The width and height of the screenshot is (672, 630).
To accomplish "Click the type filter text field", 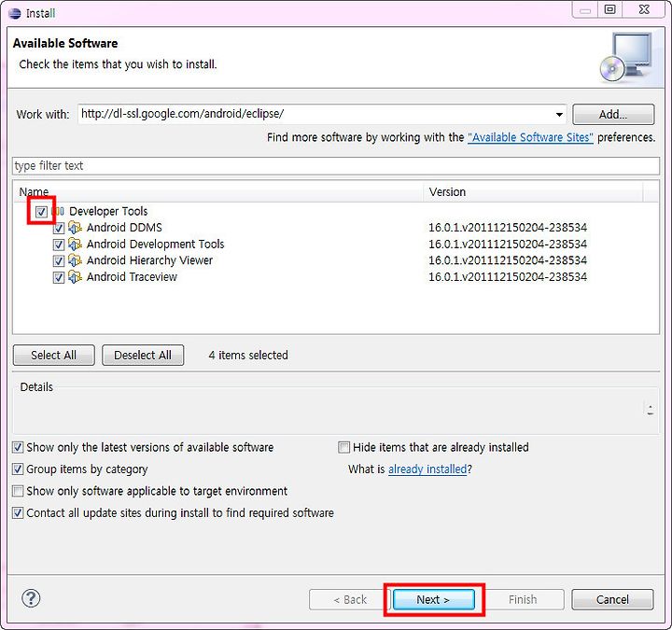I will click(x=336, y=166).
